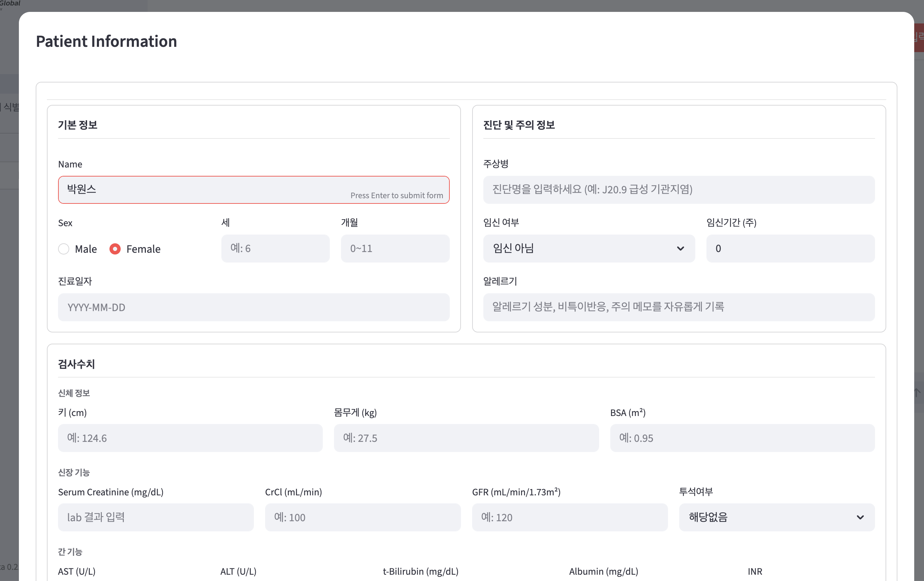Click the Sex field label

[x=65, y=223]
